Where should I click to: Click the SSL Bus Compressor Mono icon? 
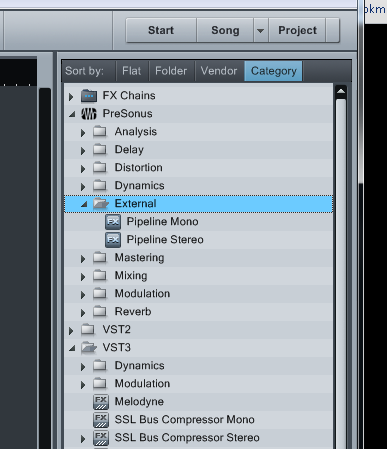101,420
